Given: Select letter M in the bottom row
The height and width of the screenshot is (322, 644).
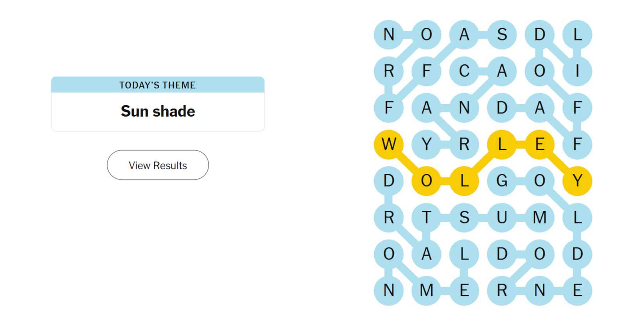Looking at the screenshot, I should point(426,290).
